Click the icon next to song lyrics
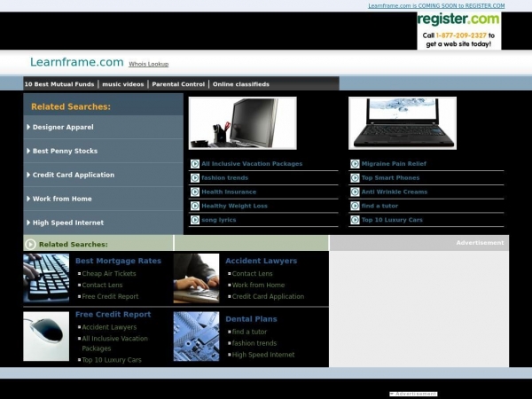Viewport: 532px width, 399px height. tap(195, 220)
